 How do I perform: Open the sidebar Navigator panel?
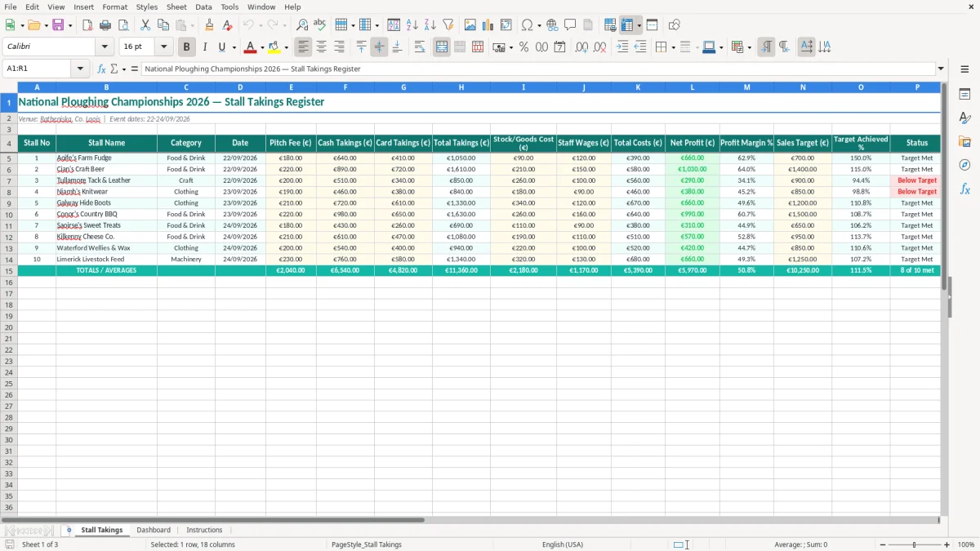point(964,165)
